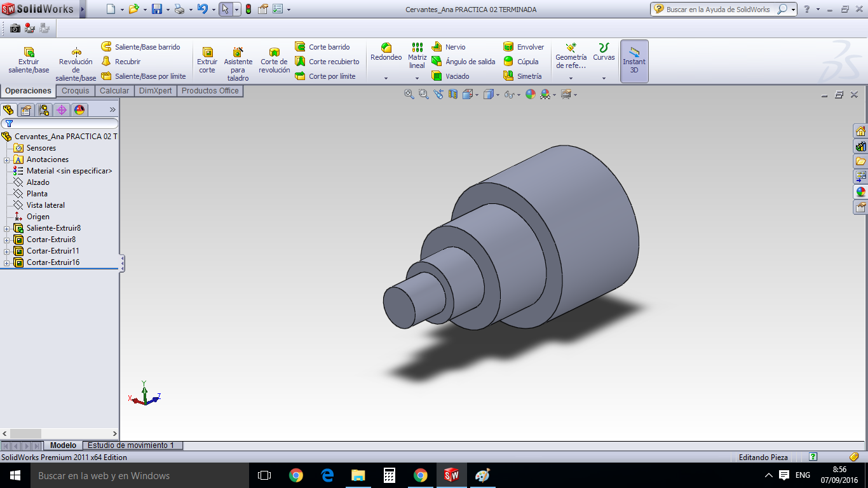Image resolution: width=868 pixels, height=488 pixels.
Task: Select the Matriz lineal tool
Action: pyautogui.click(x=416, y=57)
